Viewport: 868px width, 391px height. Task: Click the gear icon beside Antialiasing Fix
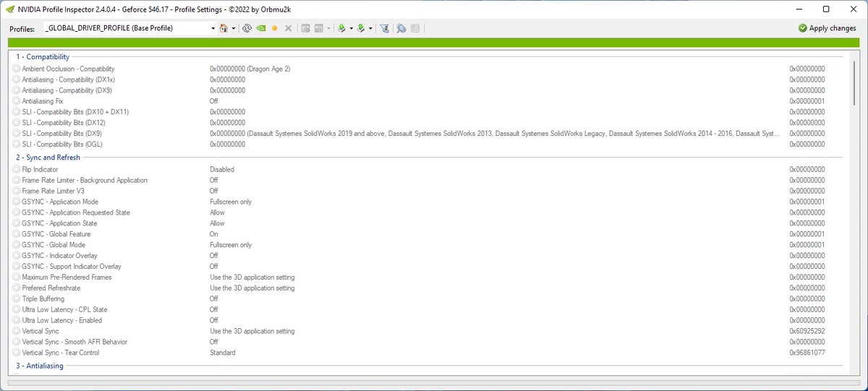click(17, 101)
